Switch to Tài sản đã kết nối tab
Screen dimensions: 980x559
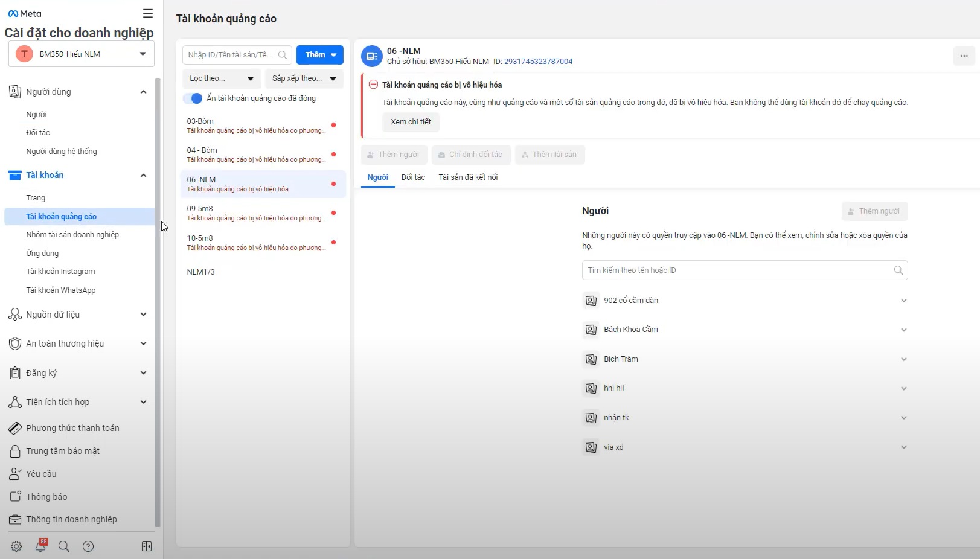point(468,177)
